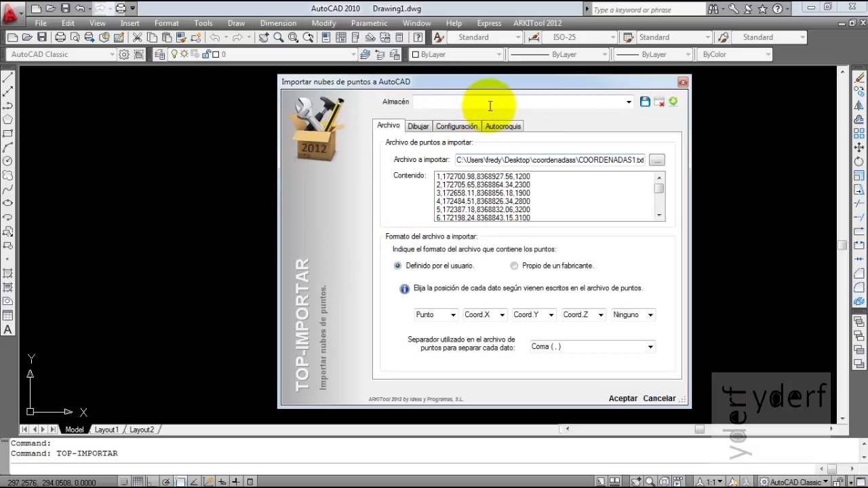Click the Favorites star icon in title bar
This screenshot has width=868, height=488.
click(762, 9)
